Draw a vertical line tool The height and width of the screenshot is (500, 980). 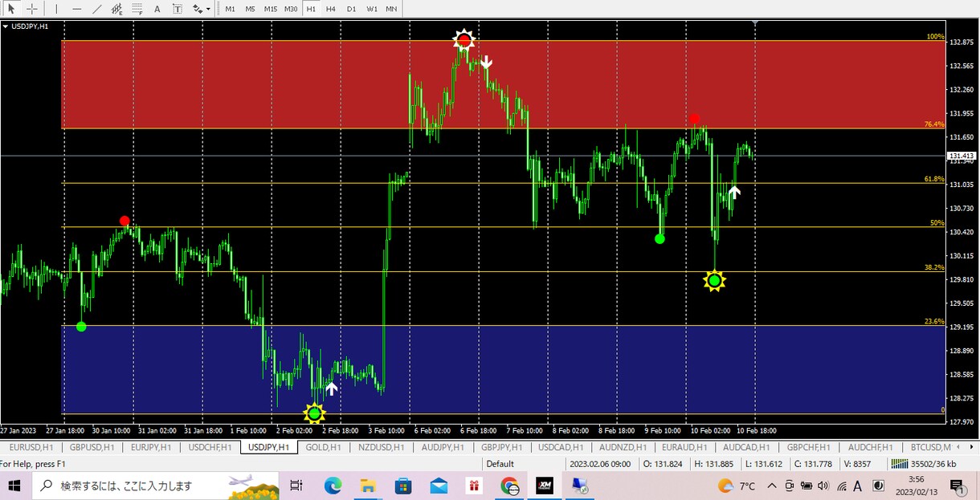[56, 9]
